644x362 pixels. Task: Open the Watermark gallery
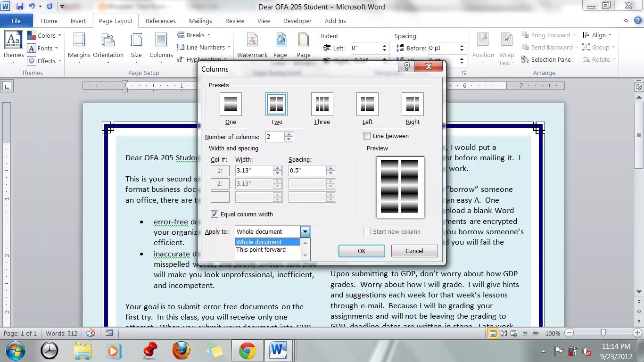[x=252, y=46]
